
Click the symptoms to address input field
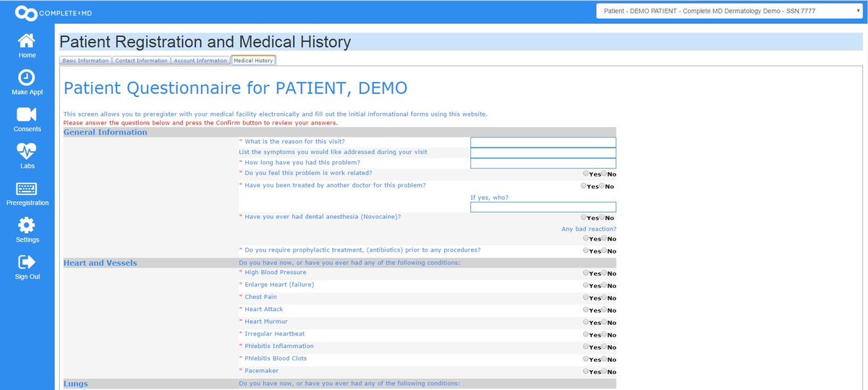[x=543, y=153]
